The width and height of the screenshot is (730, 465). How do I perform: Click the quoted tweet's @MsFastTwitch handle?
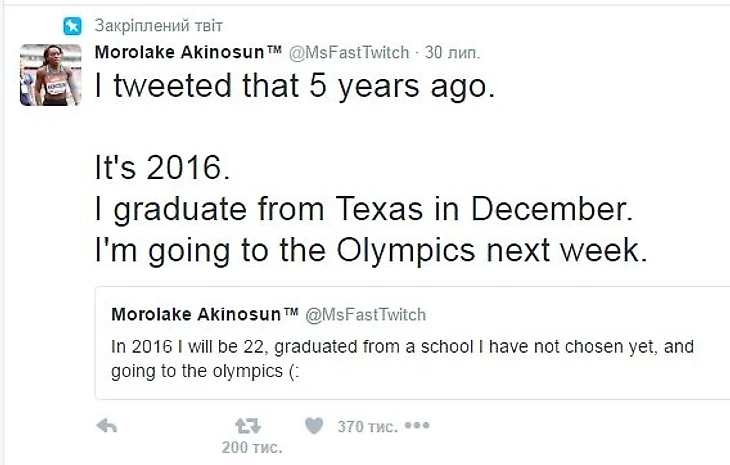click(x=366, y=315)
